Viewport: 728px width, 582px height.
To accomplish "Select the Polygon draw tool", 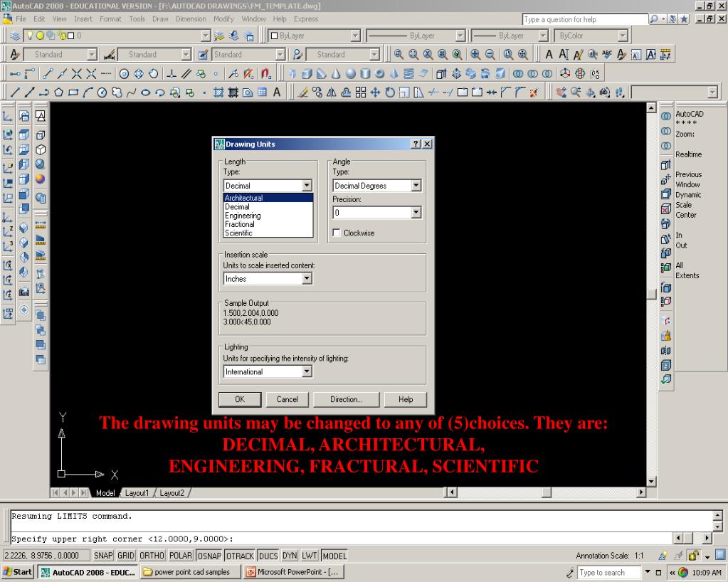I will click(x=58, y=92).
